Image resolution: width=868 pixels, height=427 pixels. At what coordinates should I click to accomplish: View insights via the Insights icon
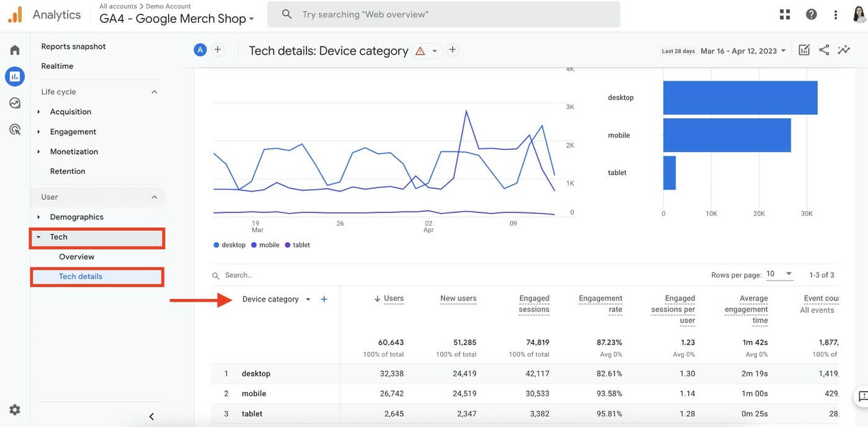tap(844, 50)
